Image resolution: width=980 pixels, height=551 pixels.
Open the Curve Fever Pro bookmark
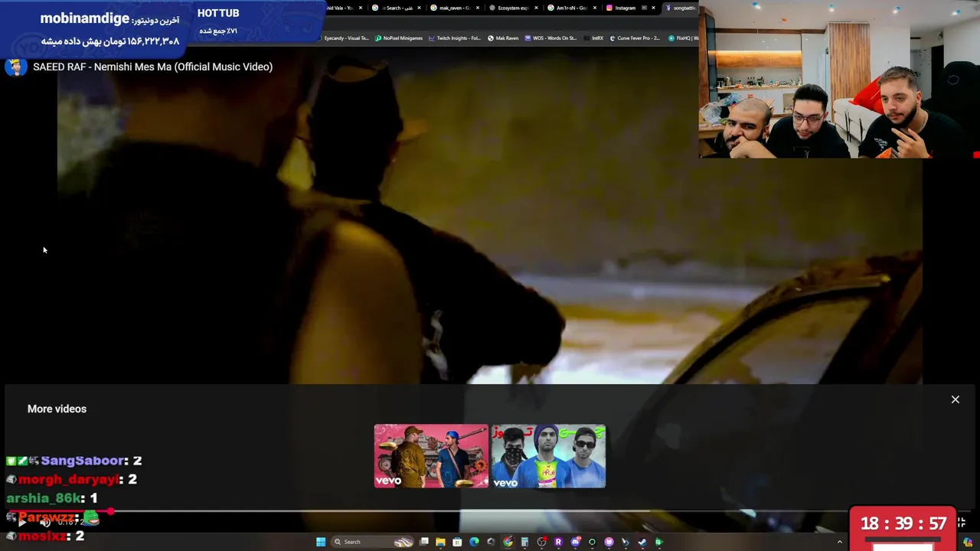click(635, 38)
